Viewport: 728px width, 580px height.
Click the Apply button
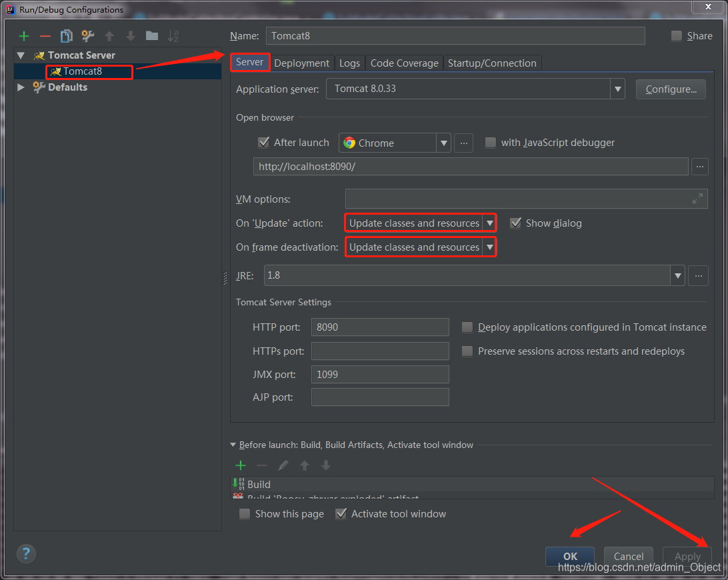click(687, 556)
